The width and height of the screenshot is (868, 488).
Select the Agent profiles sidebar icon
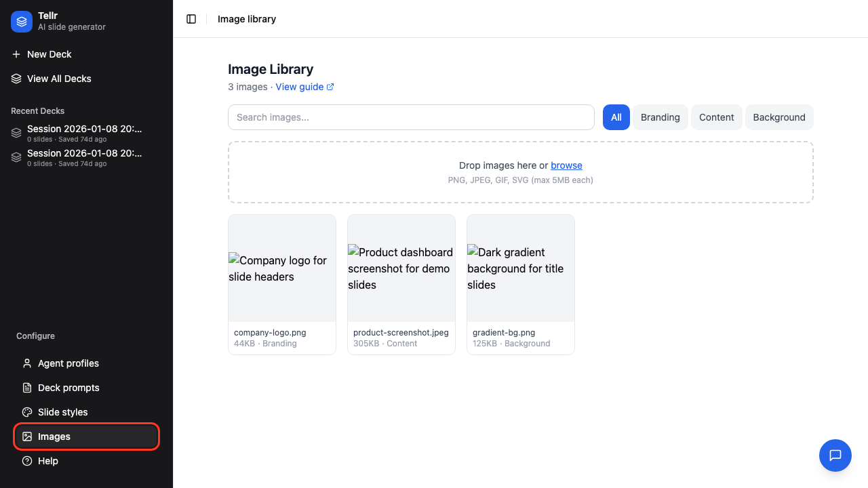[26, 363]
